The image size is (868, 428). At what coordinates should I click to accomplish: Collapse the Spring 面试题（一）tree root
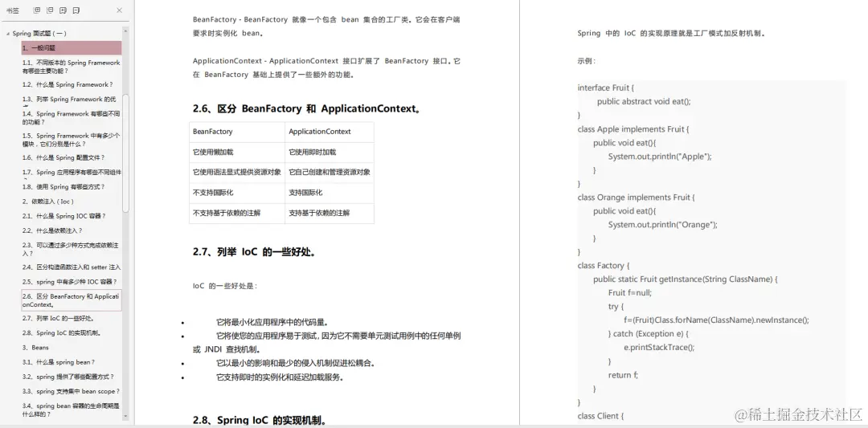point(8,34)
